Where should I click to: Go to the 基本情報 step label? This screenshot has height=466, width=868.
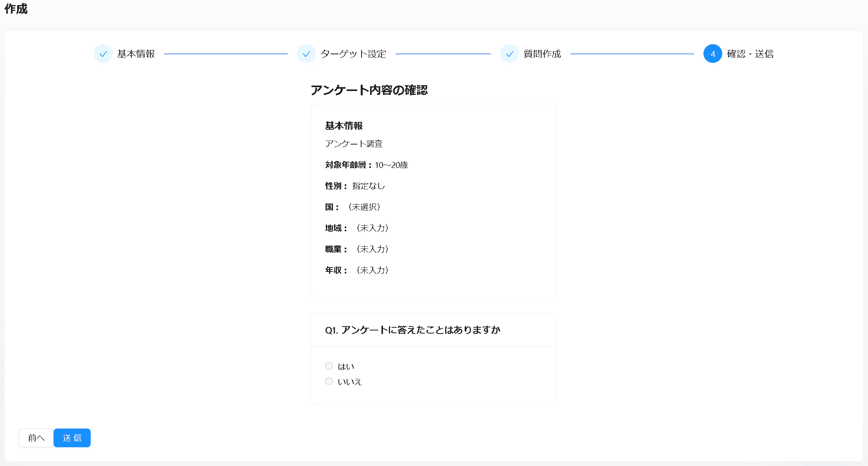[136, 54]
